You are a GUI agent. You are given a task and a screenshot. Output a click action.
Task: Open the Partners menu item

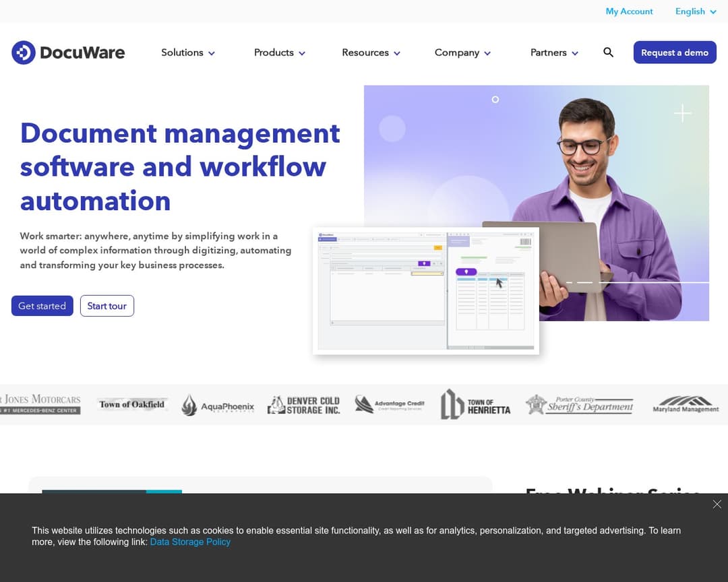[548, 53]
